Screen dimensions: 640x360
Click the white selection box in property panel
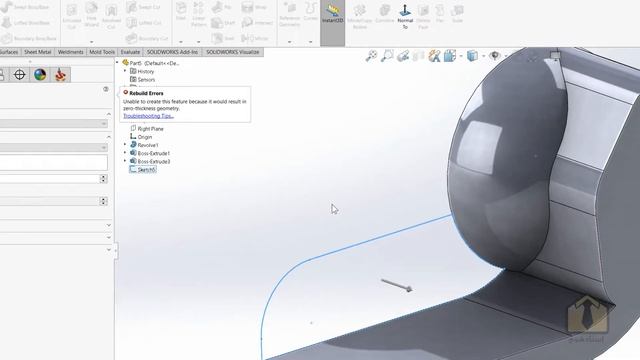[53, 162]
